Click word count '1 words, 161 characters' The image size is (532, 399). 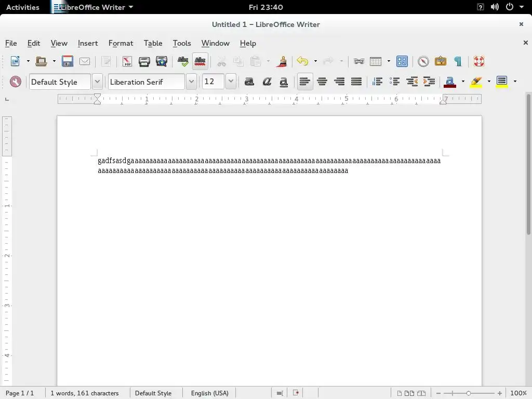click(x=85, y=393)
